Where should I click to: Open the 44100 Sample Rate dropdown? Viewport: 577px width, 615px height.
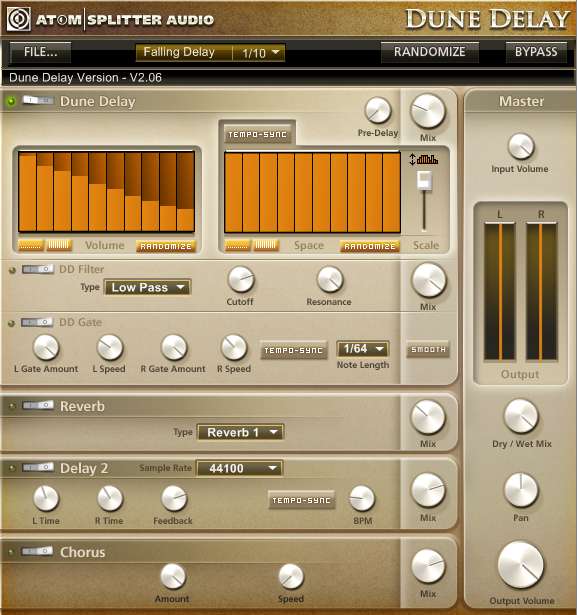pyautogui.click(x=239, y=468)
